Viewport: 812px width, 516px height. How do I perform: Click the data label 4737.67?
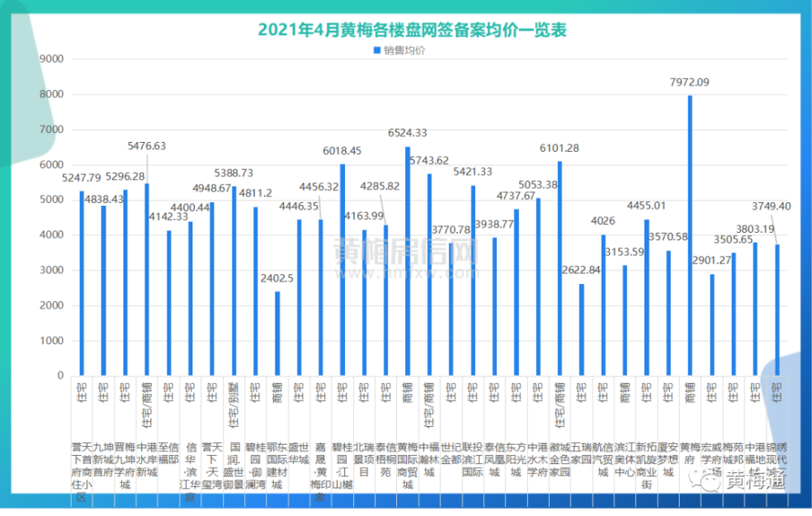click(x=516, y=196)
